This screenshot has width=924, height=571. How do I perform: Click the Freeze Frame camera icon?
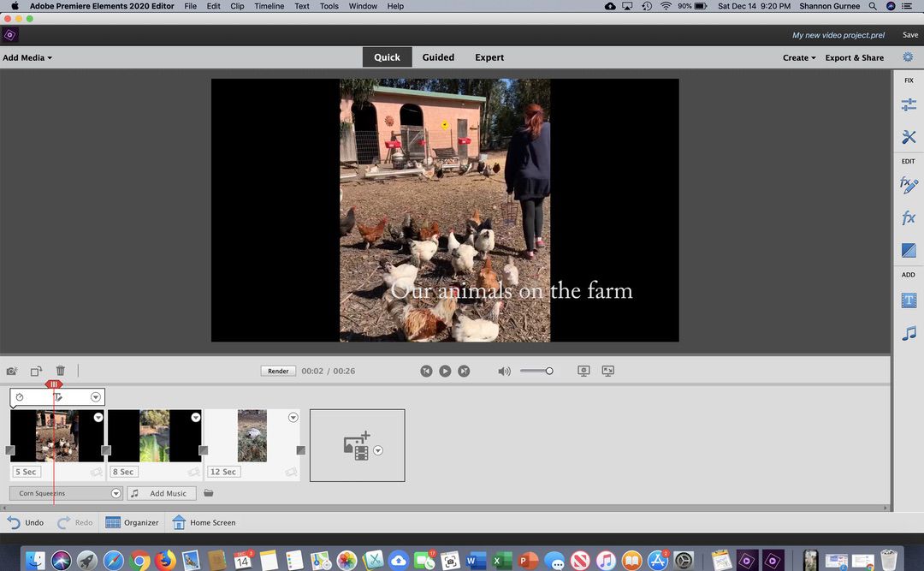point(11,372)
